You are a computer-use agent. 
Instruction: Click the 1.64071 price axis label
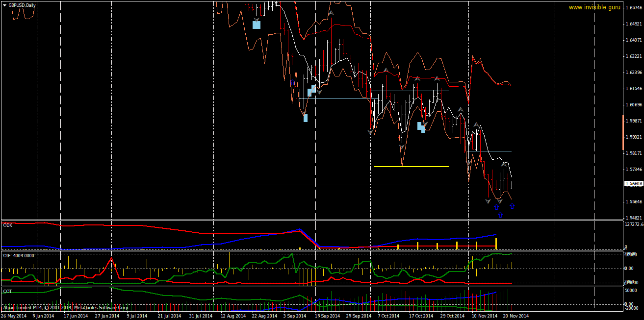click(x=635, y=40)
